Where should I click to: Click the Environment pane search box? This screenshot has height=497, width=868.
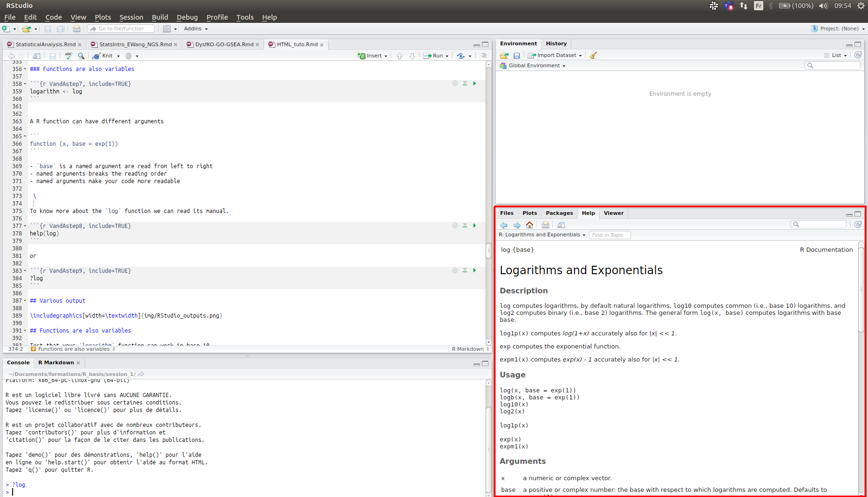(832, 65)
